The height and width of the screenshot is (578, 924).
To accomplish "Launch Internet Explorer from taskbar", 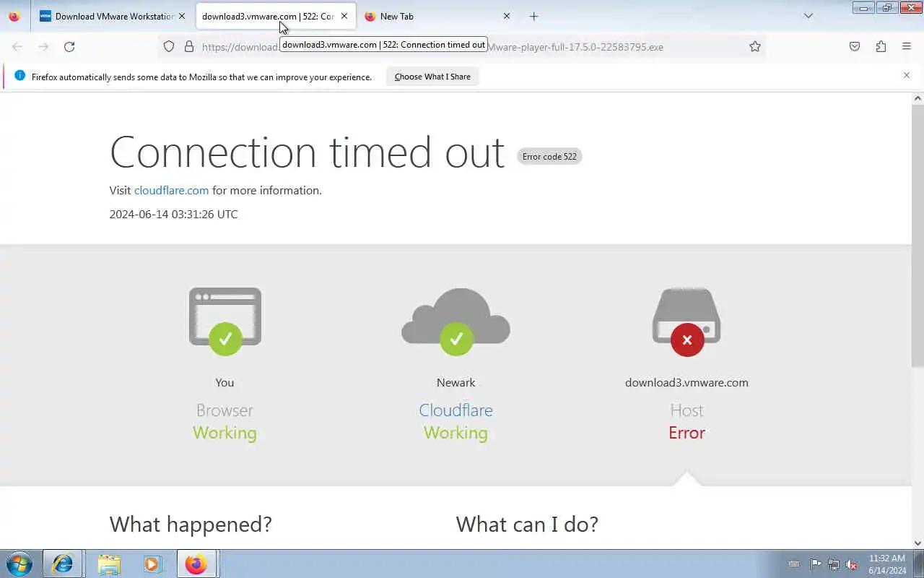I will point(62,564).
